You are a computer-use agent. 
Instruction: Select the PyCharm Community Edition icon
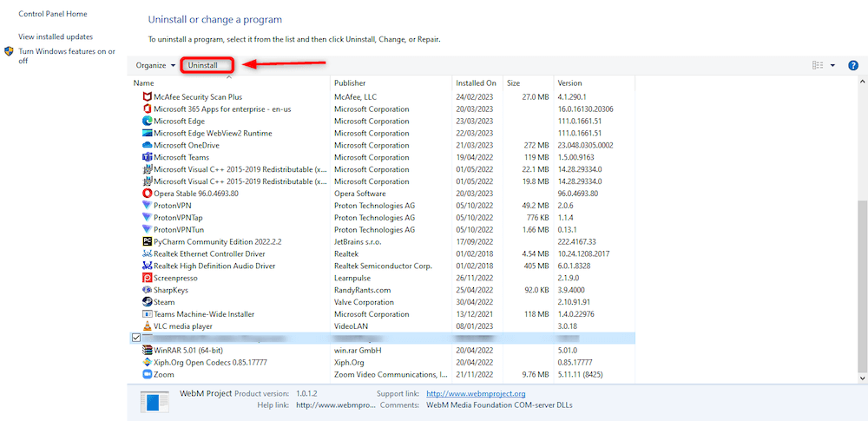148,242
